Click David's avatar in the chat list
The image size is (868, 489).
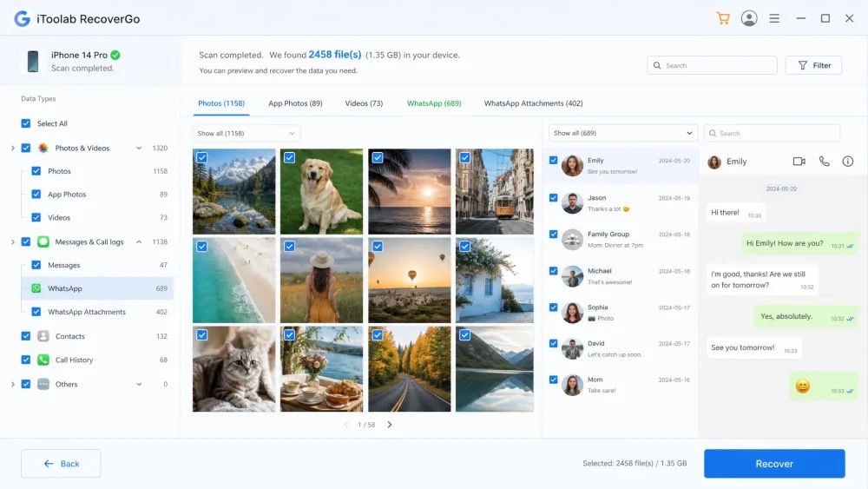point(572,349)
